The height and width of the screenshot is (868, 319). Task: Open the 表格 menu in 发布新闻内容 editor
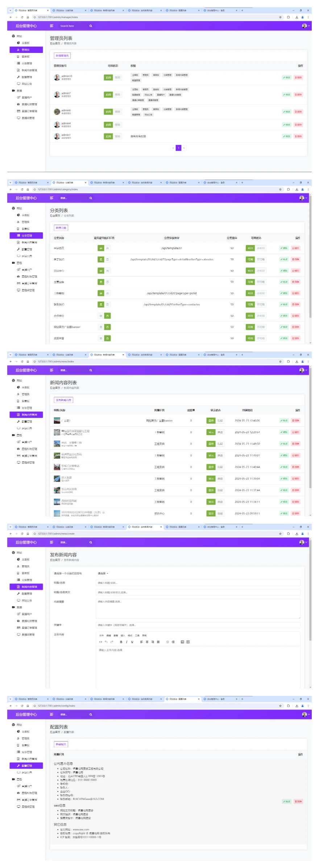[144, 635]
